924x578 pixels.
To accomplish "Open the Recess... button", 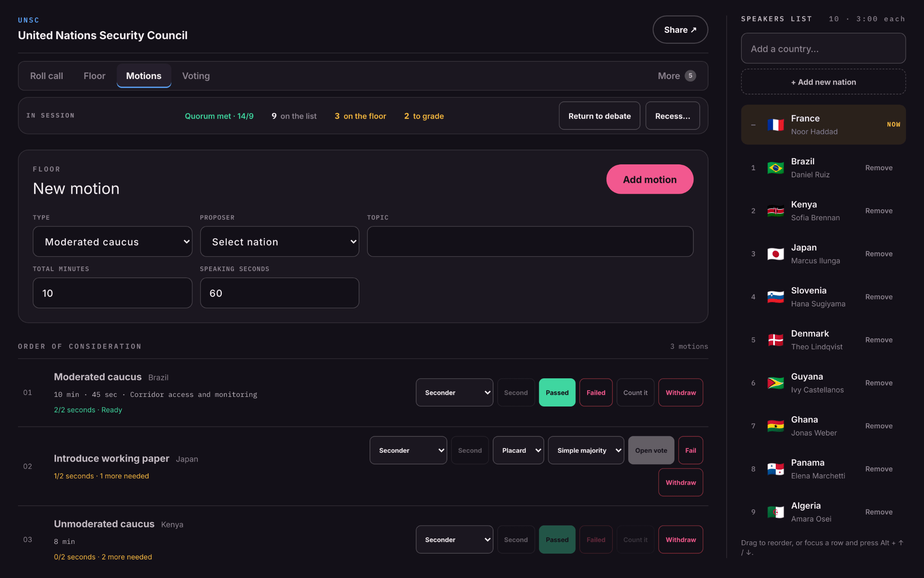I will pyautogui.click(x=672, y=116).
